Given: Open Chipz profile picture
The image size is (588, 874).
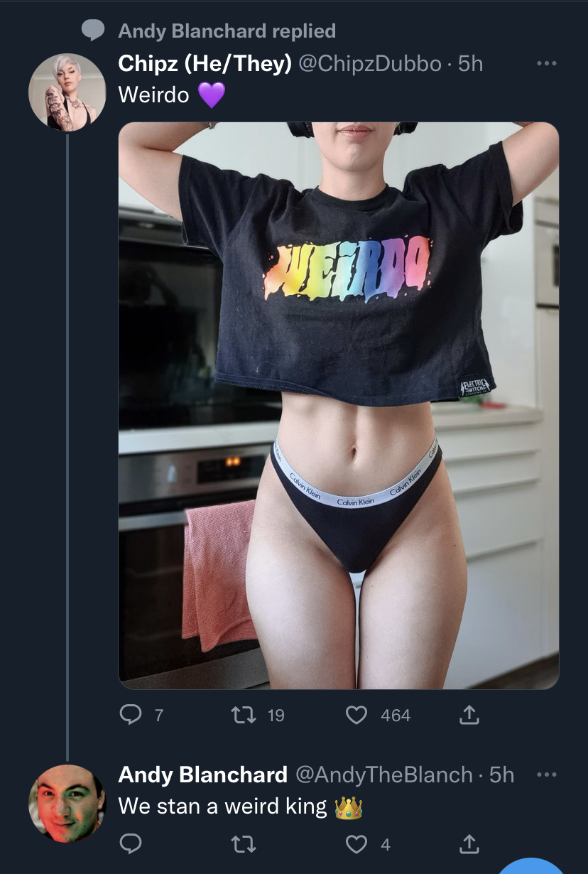Looking at the screenshot, I should (67, 92).
